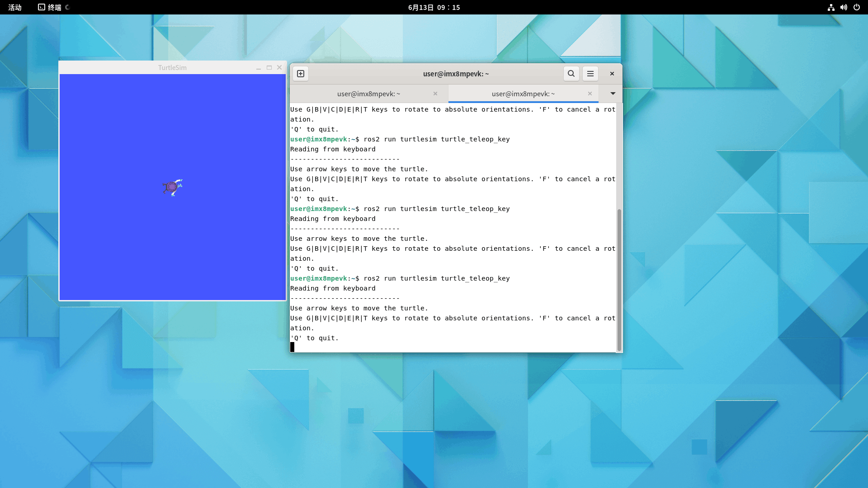
Task: Open the Activities overview
Action: pyautogui.click(x=15, y=7)
